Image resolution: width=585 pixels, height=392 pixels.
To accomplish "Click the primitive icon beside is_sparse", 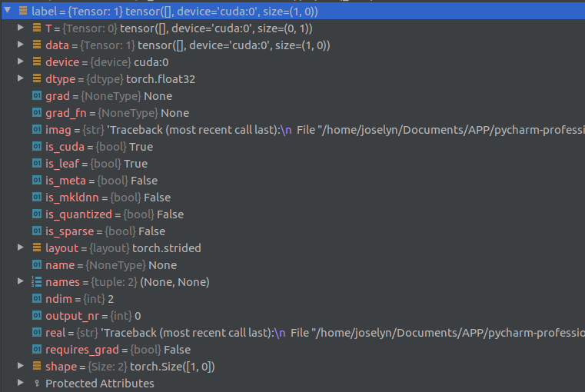I will pos(37,231).
